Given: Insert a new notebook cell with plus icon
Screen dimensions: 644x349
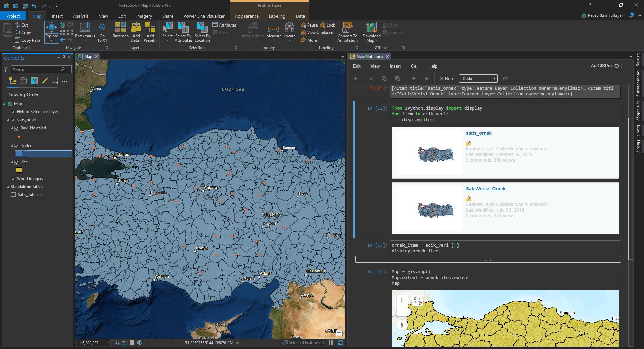Looking at the screenshot, I should click(x=355, y=78).
